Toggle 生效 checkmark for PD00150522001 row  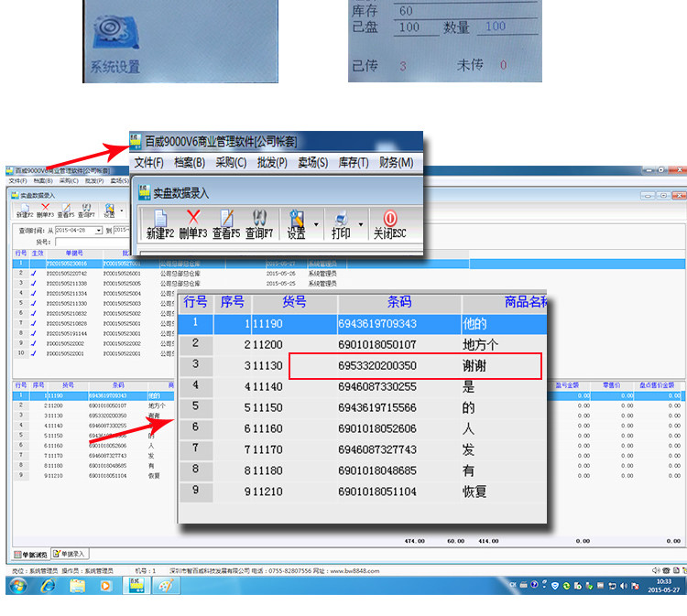tap(34, 353)
